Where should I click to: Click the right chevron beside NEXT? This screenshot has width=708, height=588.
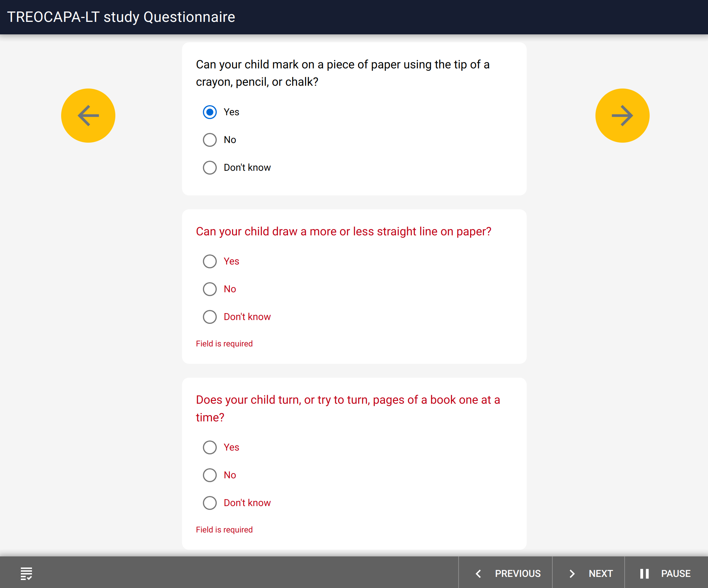572,573
